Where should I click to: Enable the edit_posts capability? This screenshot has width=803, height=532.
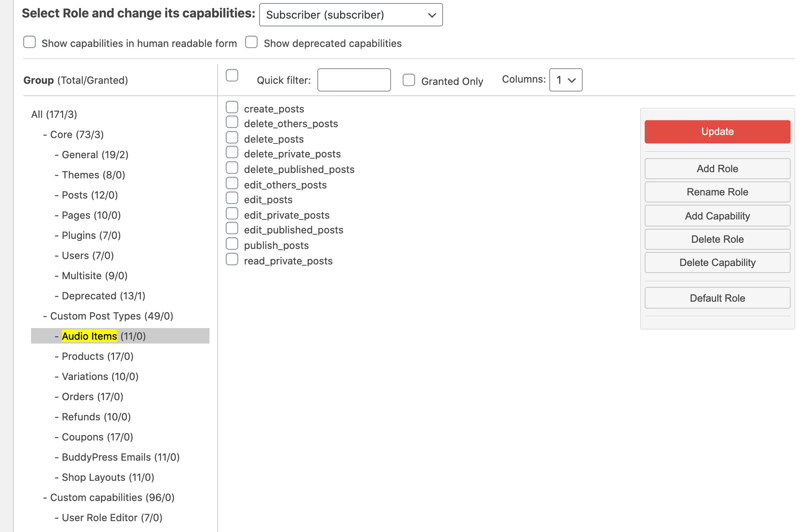click(232, 198)
